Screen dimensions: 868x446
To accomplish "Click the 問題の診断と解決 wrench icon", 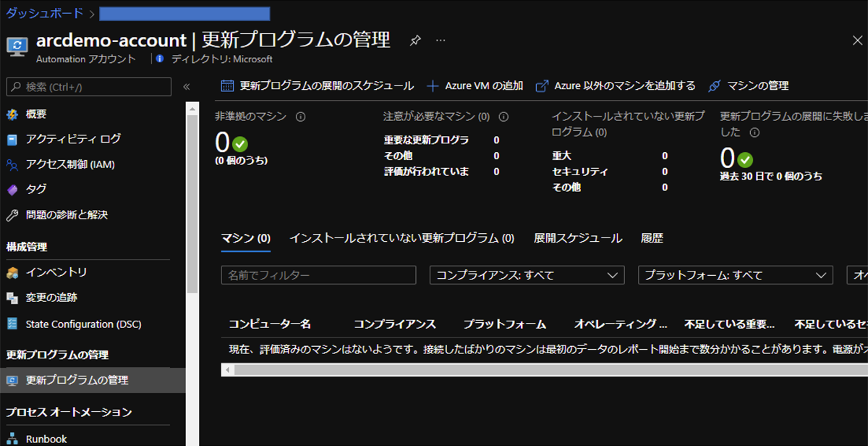I will 12,215.
